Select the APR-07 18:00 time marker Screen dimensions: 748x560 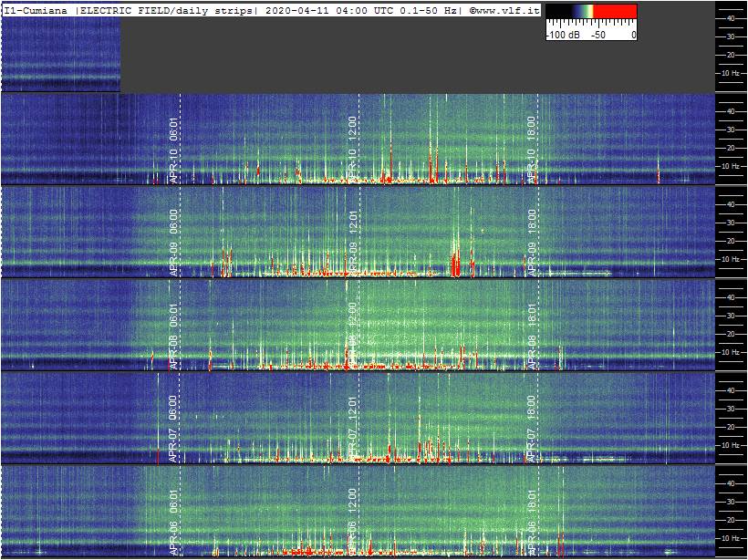click(x=532, y=429)
